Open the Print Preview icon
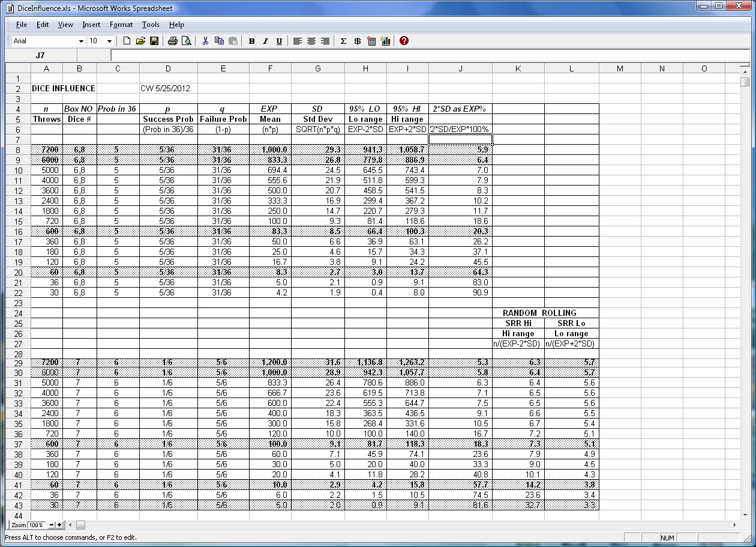Image resolution: width=756 pixels, height=547 pixels. pyautogui.click(x=187, y=41)
